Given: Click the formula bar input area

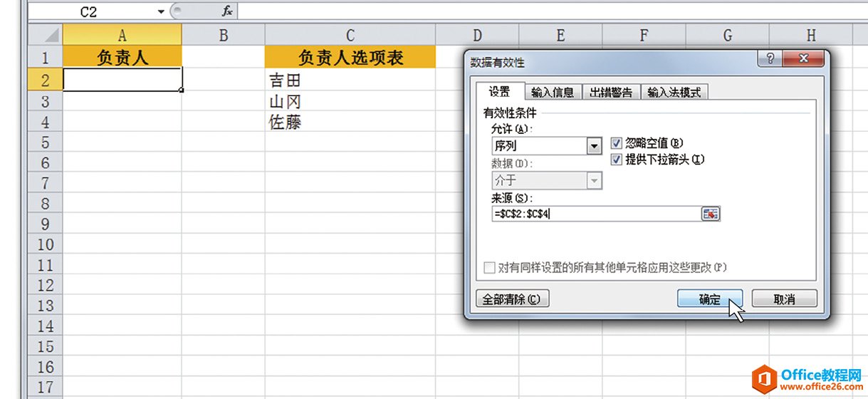Looking at the screenshot, I should tap(552, 12).
